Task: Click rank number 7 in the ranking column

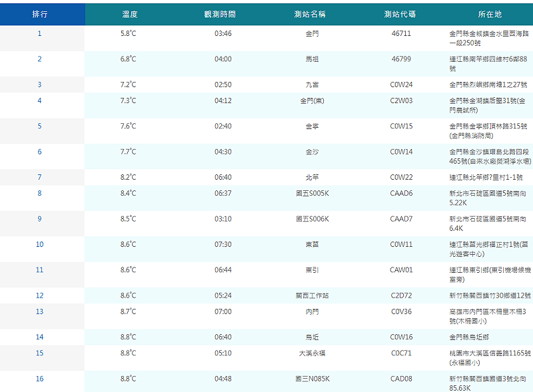Action: tap(38, 177)
